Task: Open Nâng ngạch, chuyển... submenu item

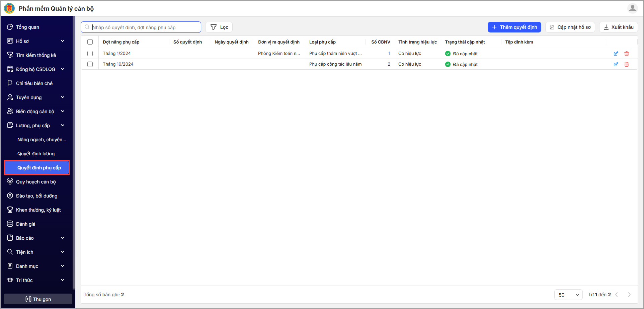Action: (42, 140)
